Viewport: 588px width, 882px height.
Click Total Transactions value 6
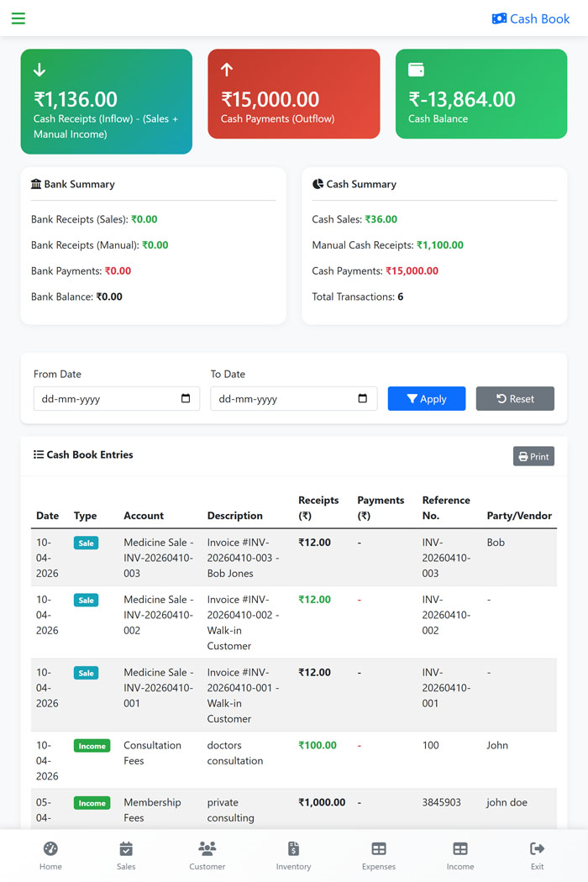(401, 297)
